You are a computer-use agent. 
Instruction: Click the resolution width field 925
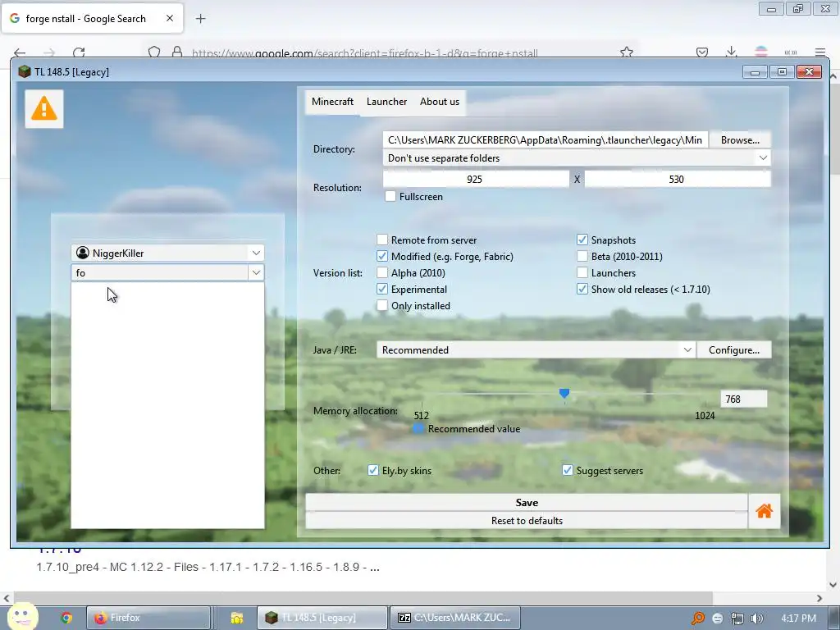coord(476,179)
